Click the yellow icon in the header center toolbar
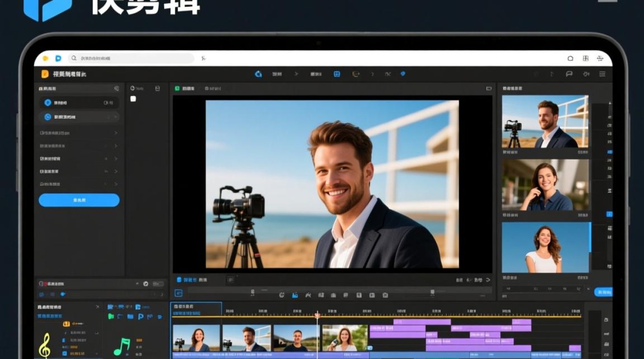Viewport: 644px width, 359px height. pos(356,74)
